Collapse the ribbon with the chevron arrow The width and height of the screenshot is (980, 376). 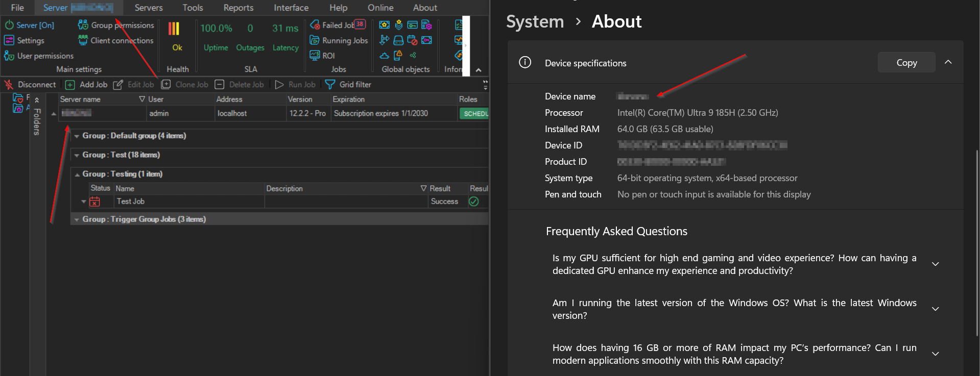pyautogui.click(x=479, y=70)
